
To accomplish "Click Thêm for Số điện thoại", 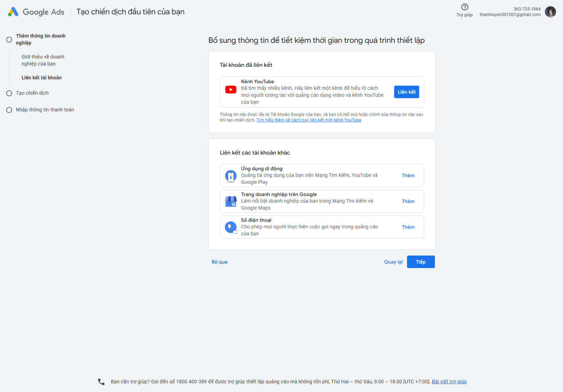I will point(408,227).
